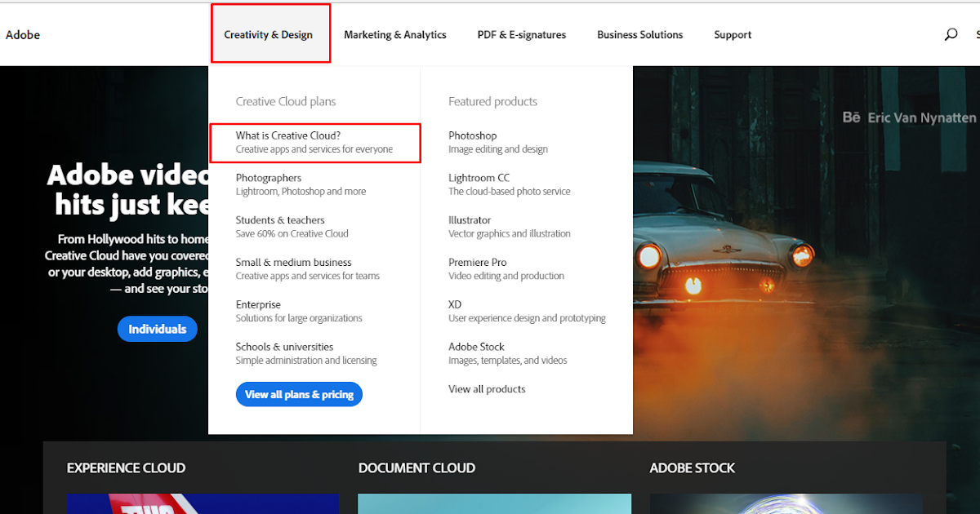Viewport: 980px width, 514px height.
Task: Click the DOCUMENT CLOUD heading
Action: coord(416,467)
